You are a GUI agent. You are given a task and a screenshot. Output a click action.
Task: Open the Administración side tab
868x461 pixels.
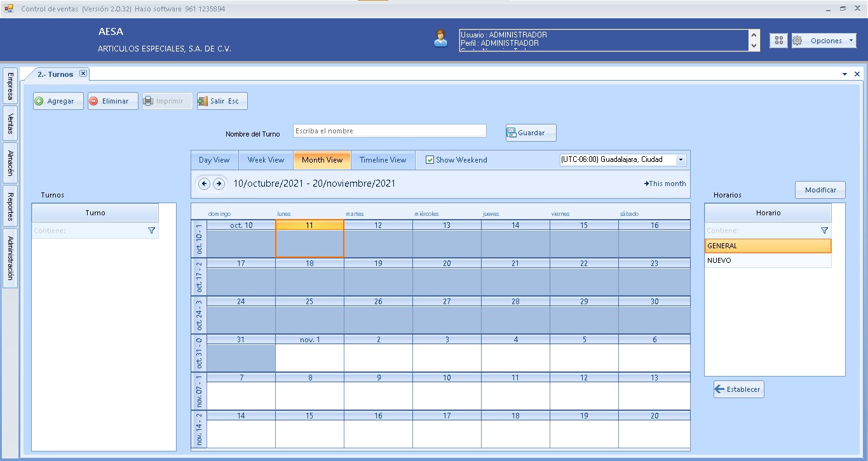(x=10, y=258)
